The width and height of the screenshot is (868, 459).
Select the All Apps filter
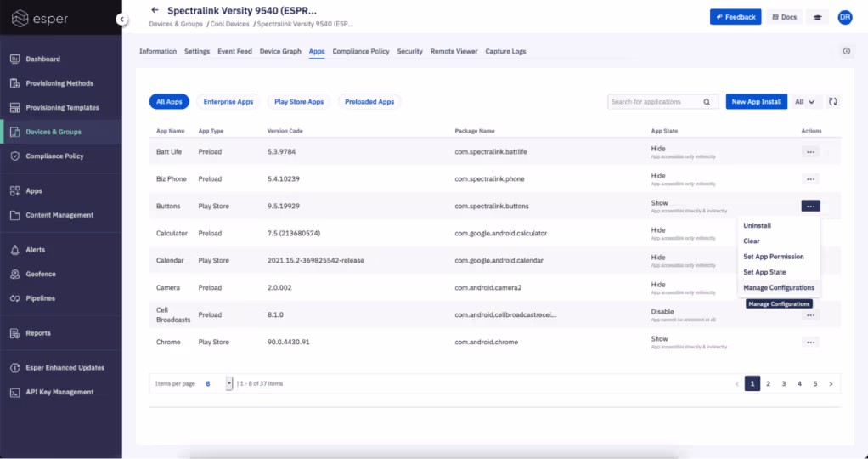[169, 102]
